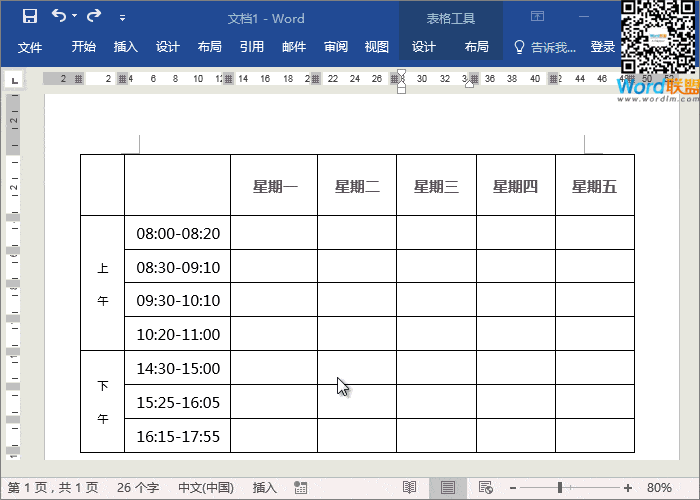
Task: Expand the undo history dropdown arrow
Action: (74, 17)
